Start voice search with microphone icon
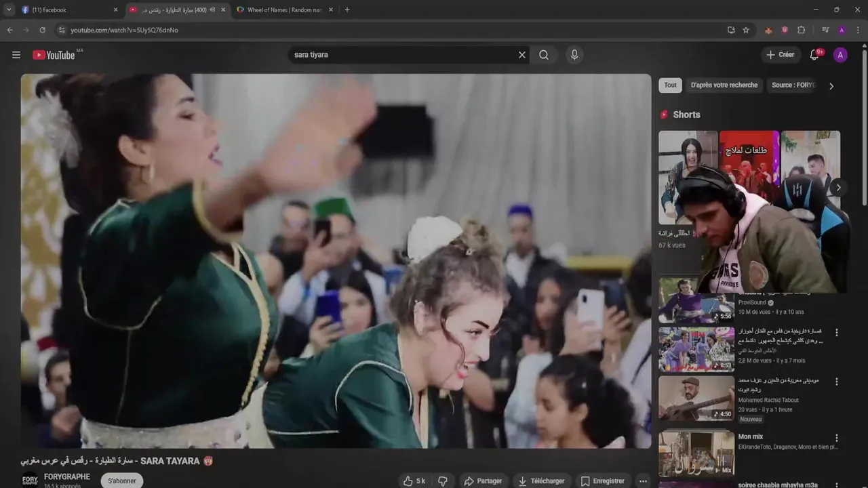This screenshot has height=488, width=868. (x=574, y=55)
